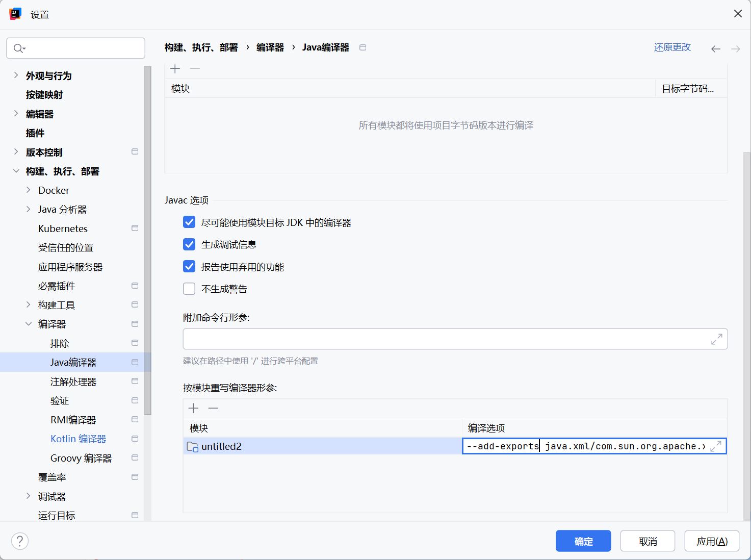Add a module in bytecode version table

pos(175,68)
